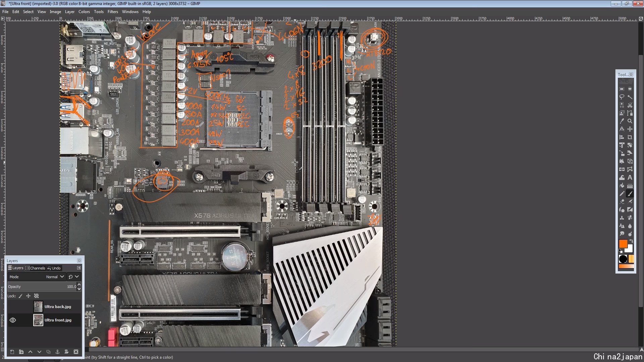
Task: Select the Zoom magnifier tool
Action: click(x=630, y=121)
